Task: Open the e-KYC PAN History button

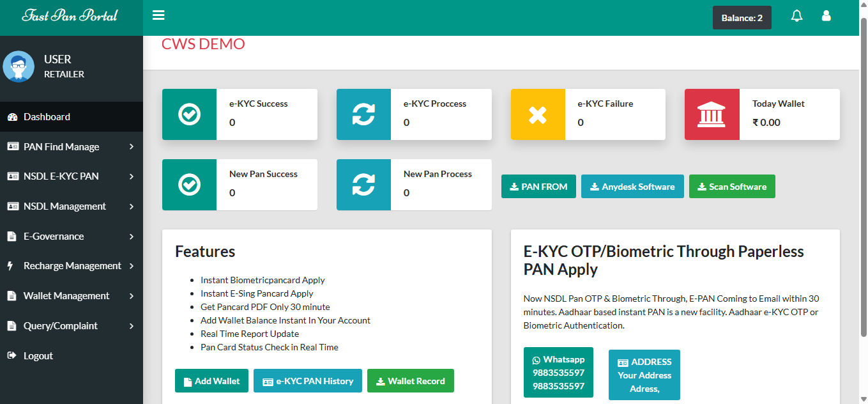Action: click(307, 381)
